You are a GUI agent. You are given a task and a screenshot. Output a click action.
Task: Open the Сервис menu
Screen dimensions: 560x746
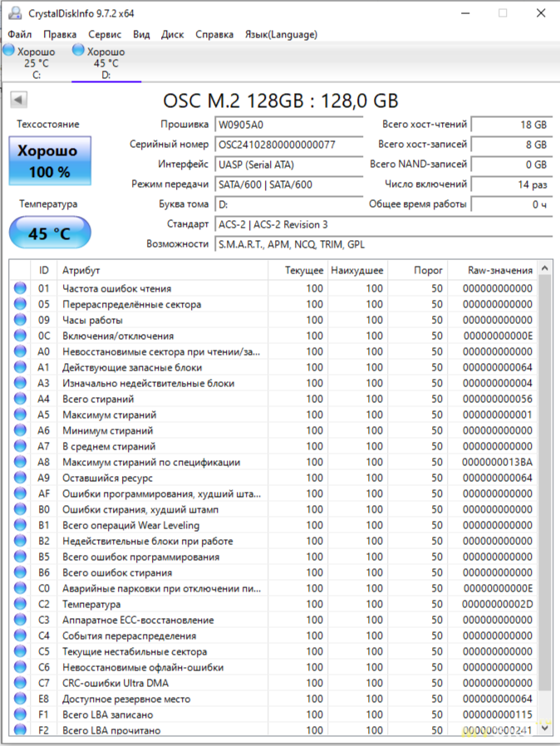105,34
